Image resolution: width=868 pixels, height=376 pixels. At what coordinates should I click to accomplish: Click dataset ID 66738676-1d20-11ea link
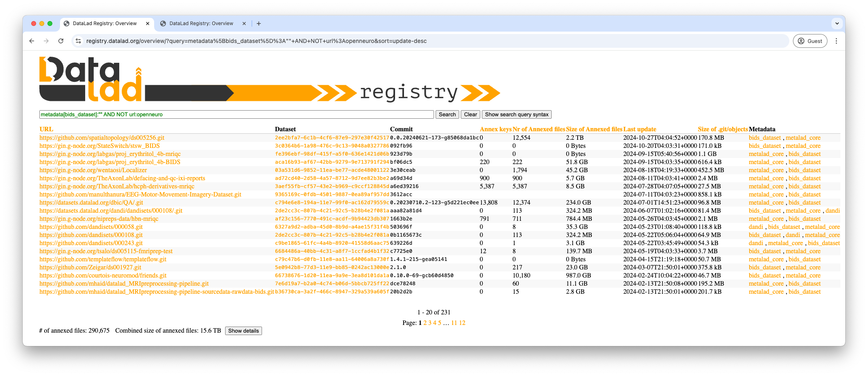point(332,276)
